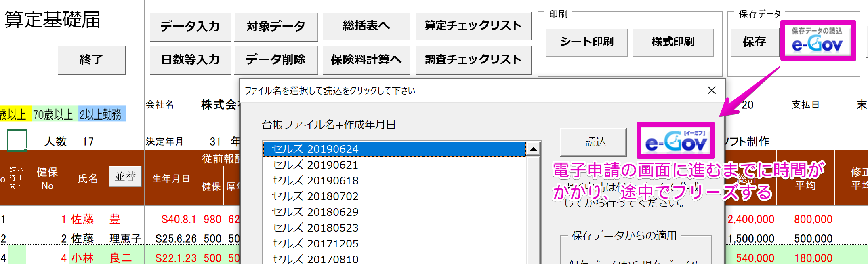The image size is (868, 264).
Task: Click the 読込 button in dialog
Action: tap(593, 142)
